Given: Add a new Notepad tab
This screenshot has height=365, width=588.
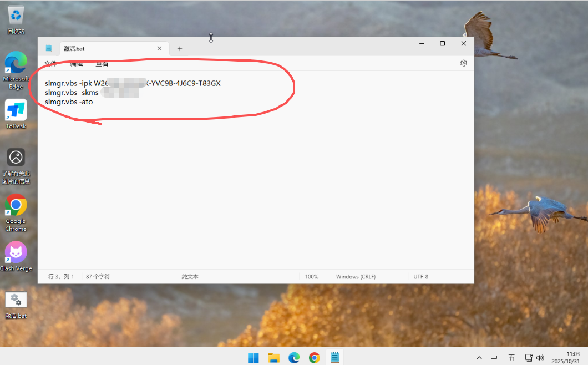Looking at the screenshot, I should click(179, 49).
